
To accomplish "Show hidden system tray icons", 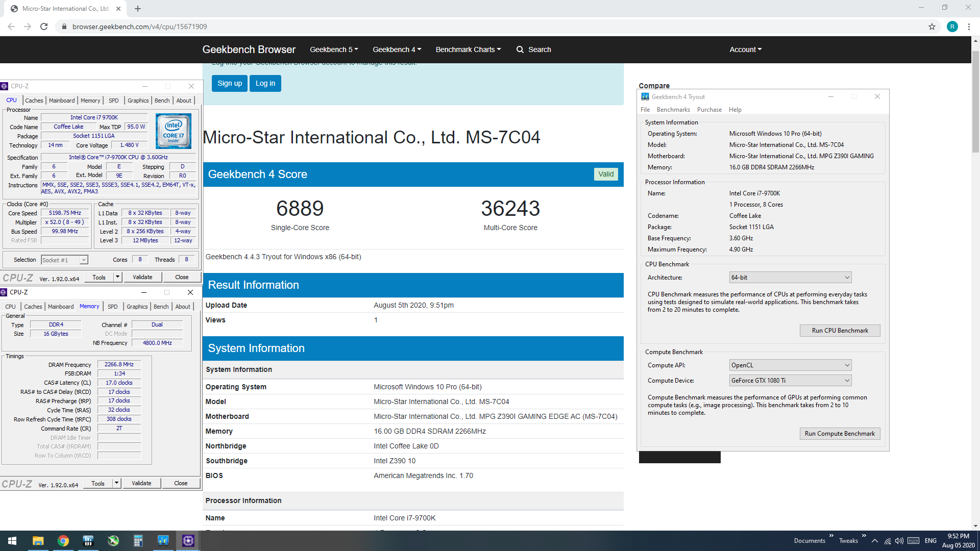I will pos(875,541).
